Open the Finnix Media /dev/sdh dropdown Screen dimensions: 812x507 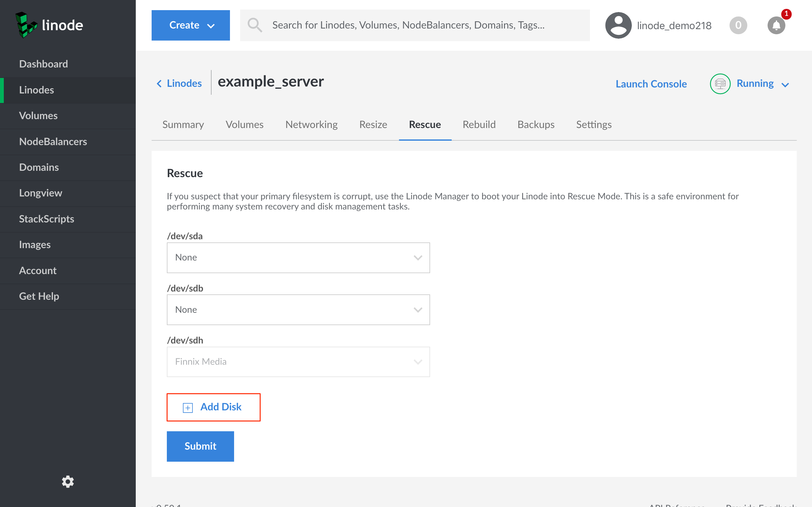click(298, 362)
